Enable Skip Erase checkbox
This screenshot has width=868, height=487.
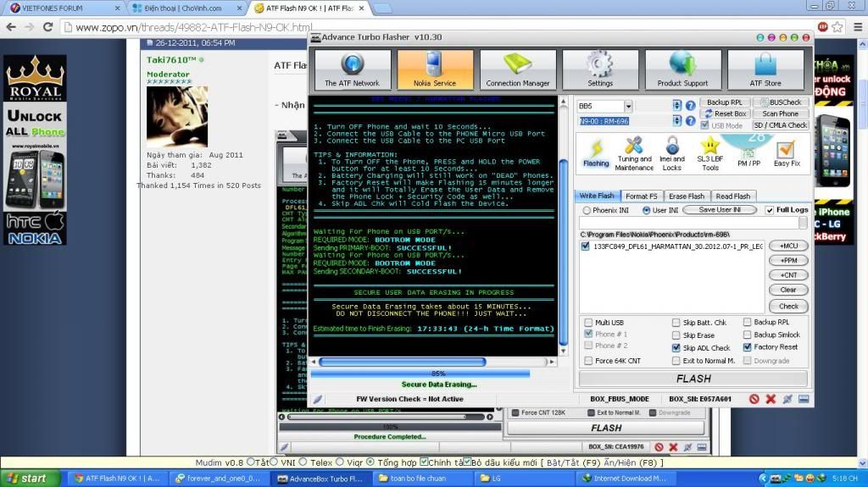(x=676, y=335)
